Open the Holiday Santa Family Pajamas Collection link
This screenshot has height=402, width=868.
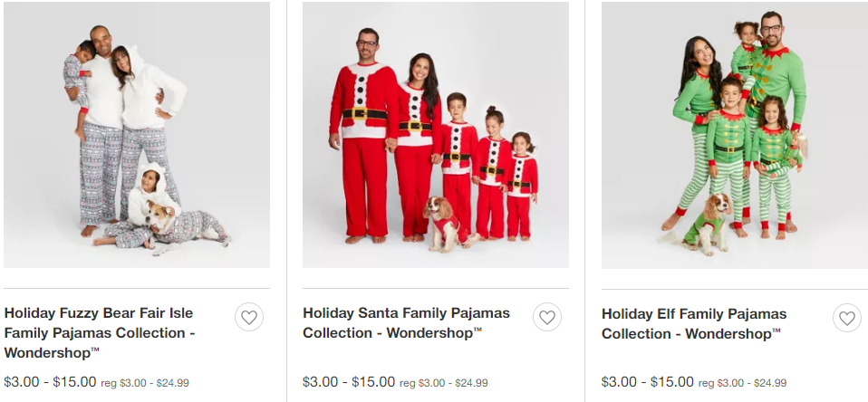[406, 322]
